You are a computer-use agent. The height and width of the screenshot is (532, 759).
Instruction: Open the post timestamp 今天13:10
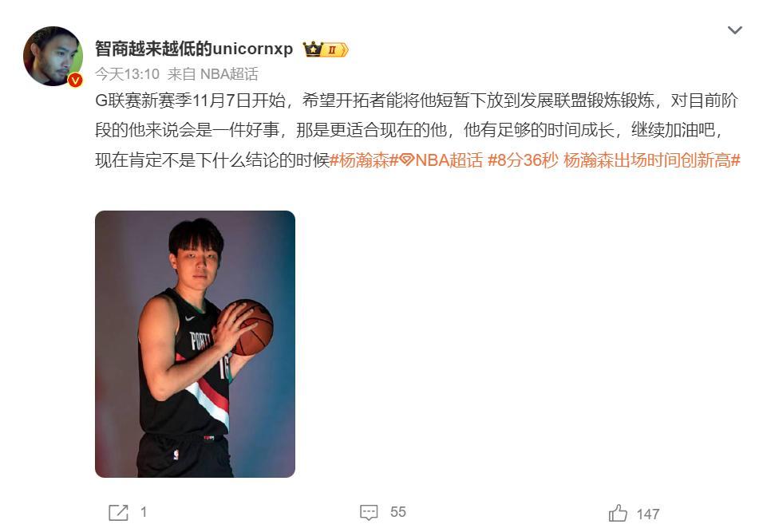click(x=128, y=74)
